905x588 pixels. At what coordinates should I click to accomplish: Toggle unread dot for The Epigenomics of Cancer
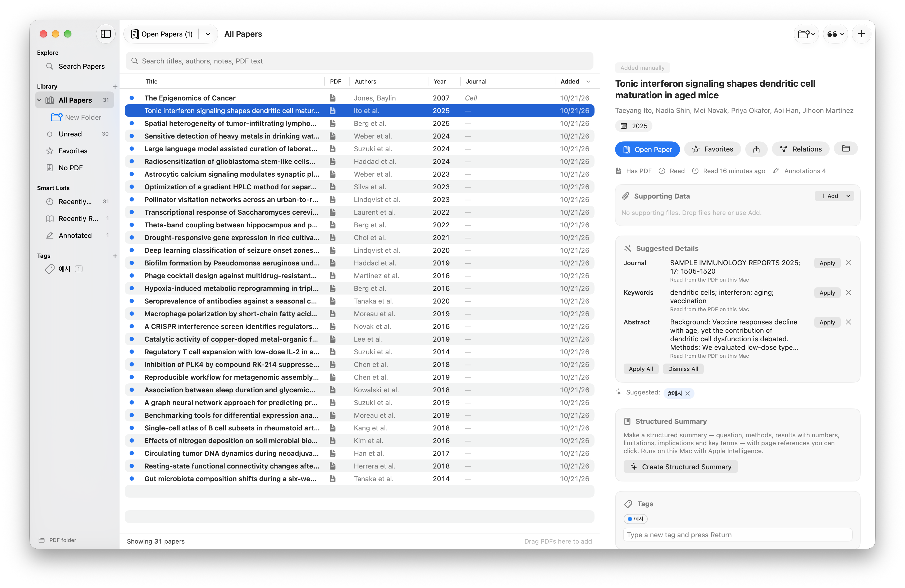pyautogui.click(x=131, y=98)
